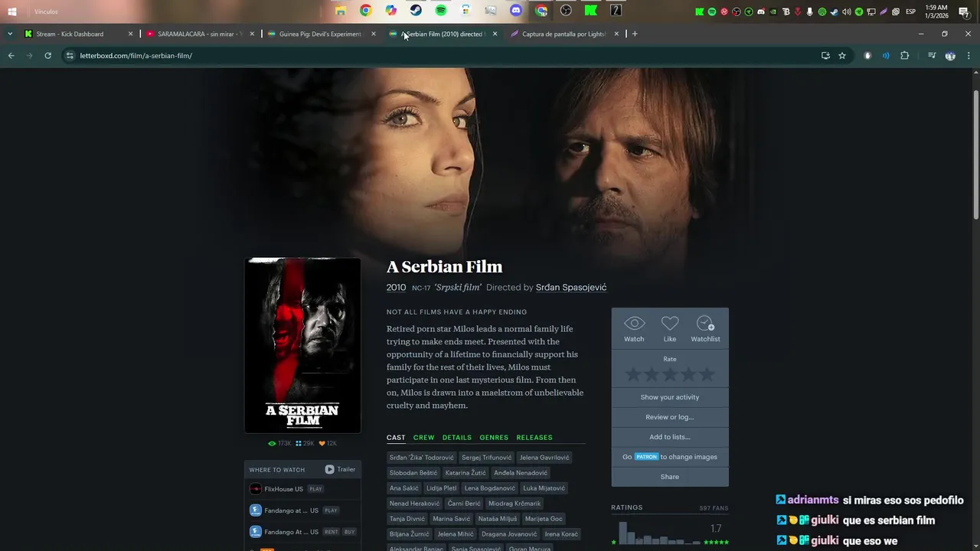
Task: Open the 1.7 average rating value
Action: [716, 529]
